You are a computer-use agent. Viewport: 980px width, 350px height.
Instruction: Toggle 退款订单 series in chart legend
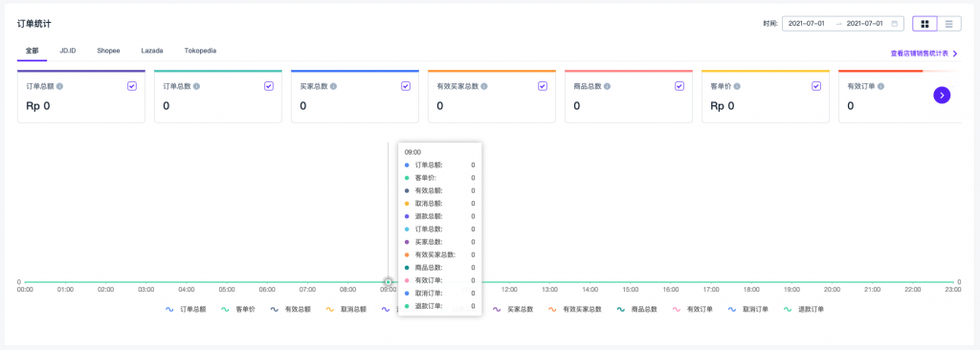coord(804,310)
